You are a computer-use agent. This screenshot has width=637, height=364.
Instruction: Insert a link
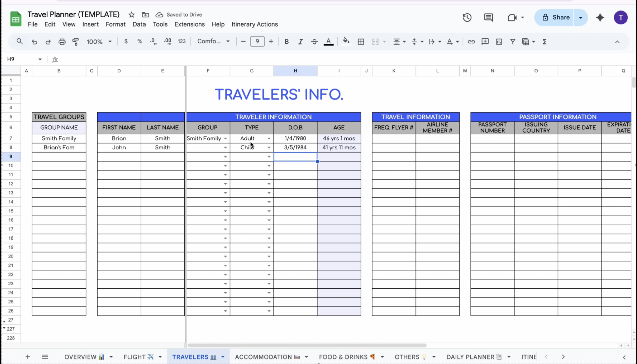(471, 42)
